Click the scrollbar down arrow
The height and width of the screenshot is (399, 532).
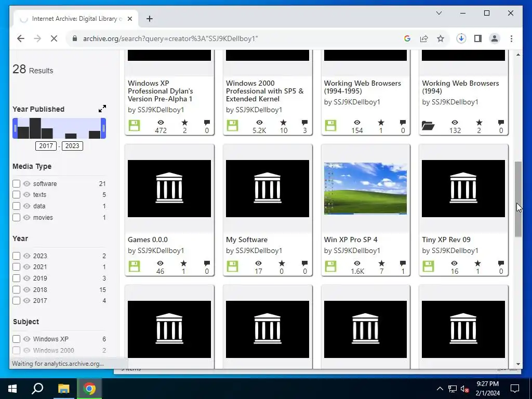(518, 364)
